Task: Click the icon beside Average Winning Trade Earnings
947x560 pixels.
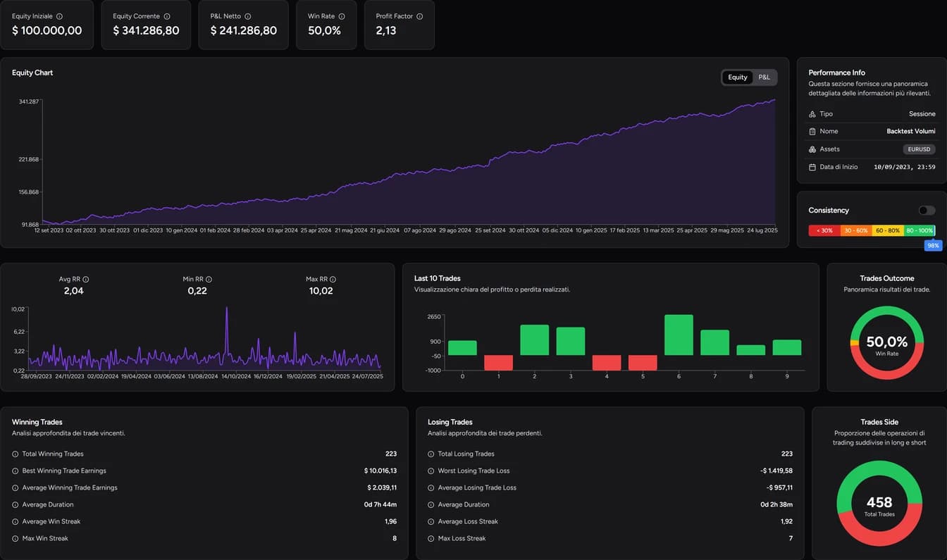Action: point(16,487)
